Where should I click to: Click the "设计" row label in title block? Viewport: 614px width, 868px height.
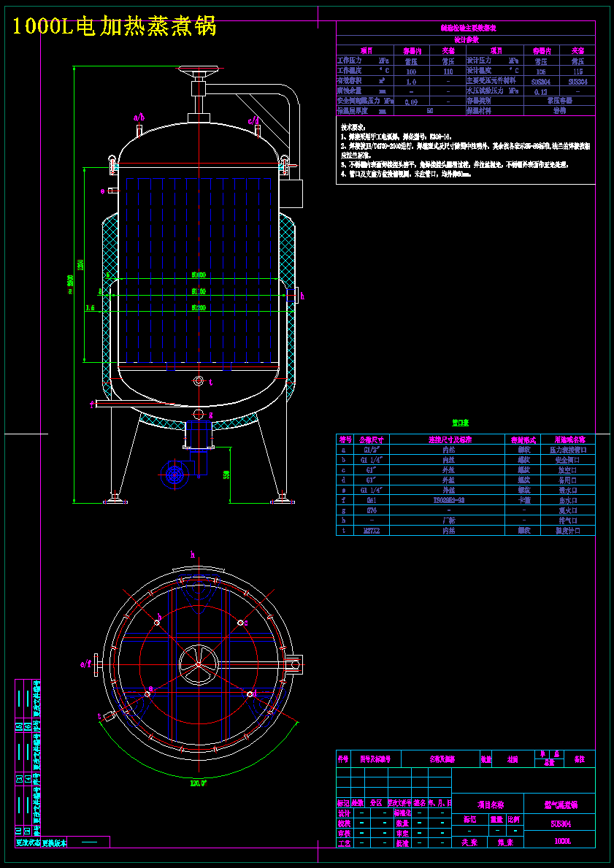(344, 813)
